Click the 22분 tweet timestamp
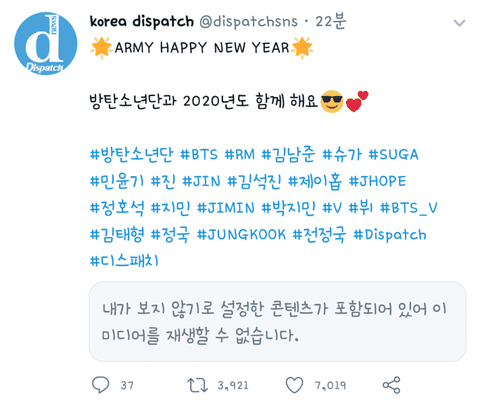 (331, 22)
